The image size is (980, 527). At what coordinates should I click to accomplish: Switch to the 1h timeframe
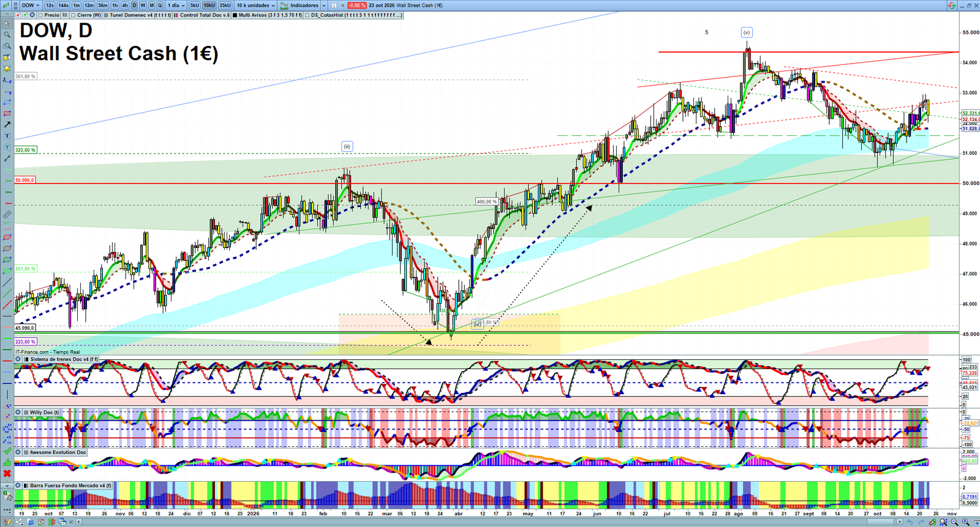pos(115,6)
